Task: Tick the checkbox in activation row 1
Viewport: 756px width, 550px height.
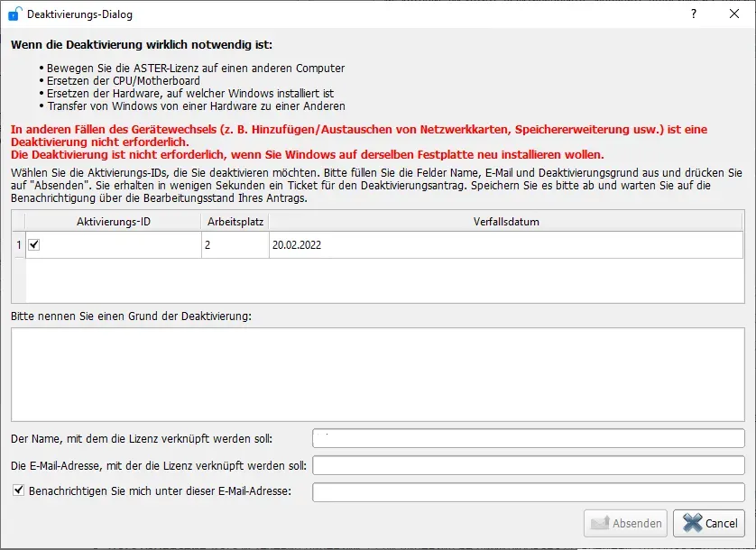Action: point(34,244)
